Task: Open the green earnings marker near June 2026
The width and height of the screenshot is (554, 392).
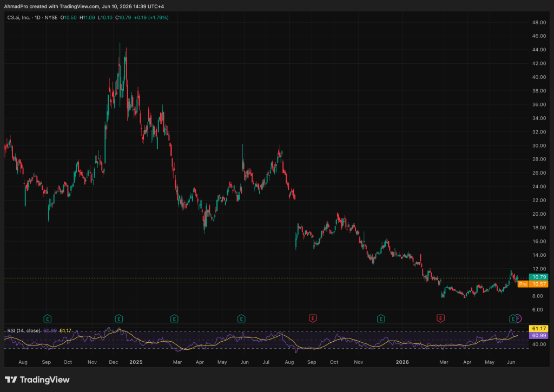Action: (x=512, y=319)
